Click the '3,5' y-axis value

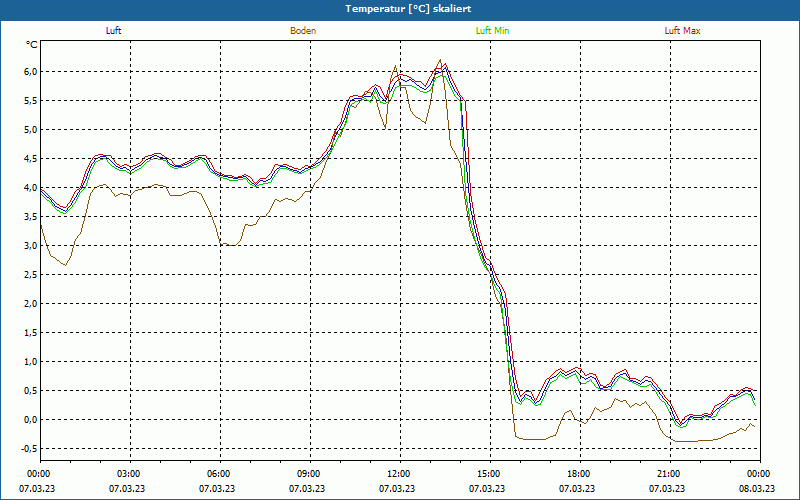(31, 217)
